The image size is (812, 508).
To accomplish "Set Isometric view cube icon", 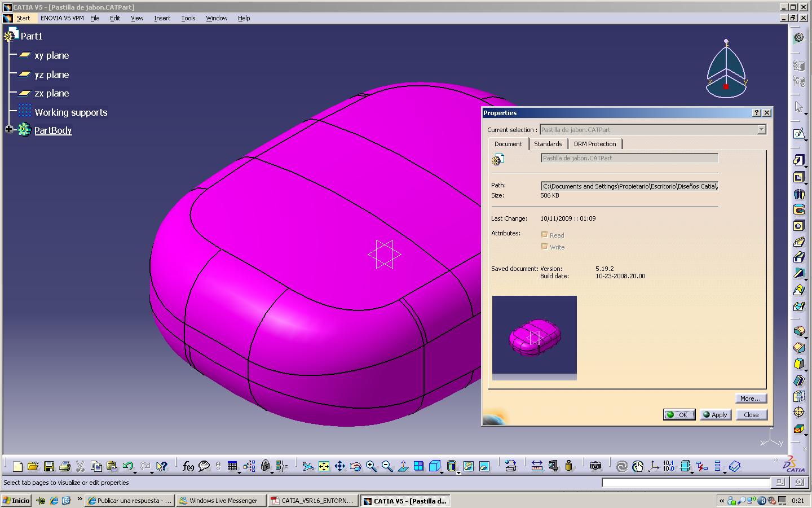I will (434, 466).
